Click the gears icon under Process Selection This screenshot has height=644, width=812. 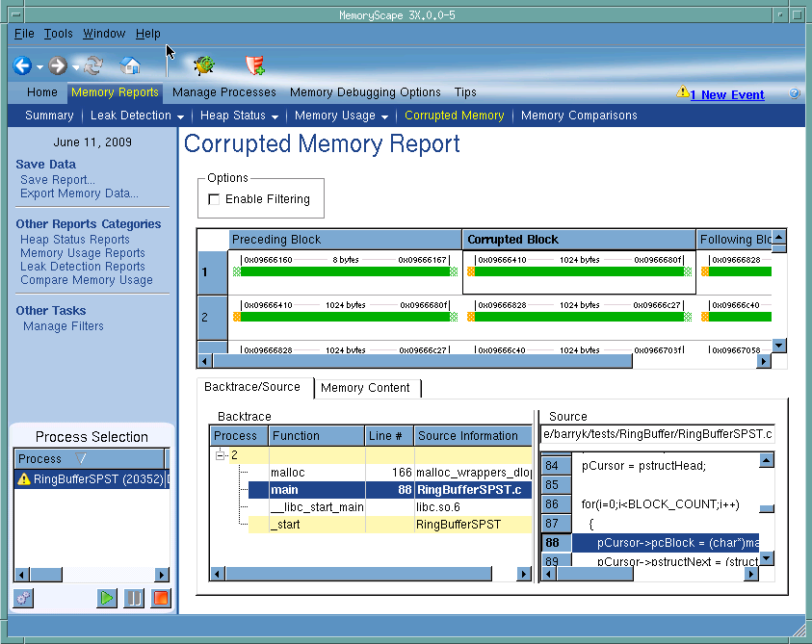23,598
